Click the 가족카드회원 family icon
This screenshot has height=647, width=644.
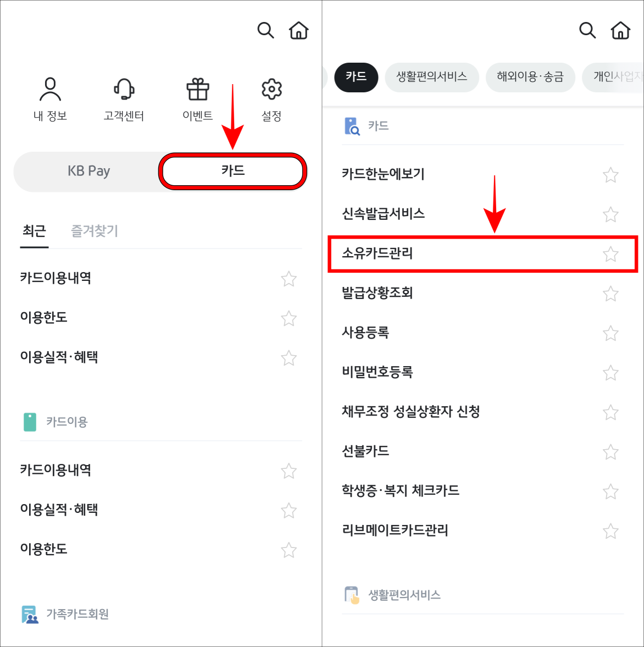pyautogui.click(x=30, y=614)
